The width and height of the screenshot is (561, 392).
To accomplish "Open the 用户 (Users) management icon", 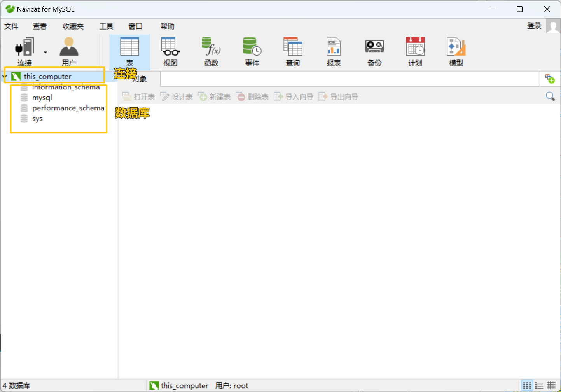I will point(69,51).
